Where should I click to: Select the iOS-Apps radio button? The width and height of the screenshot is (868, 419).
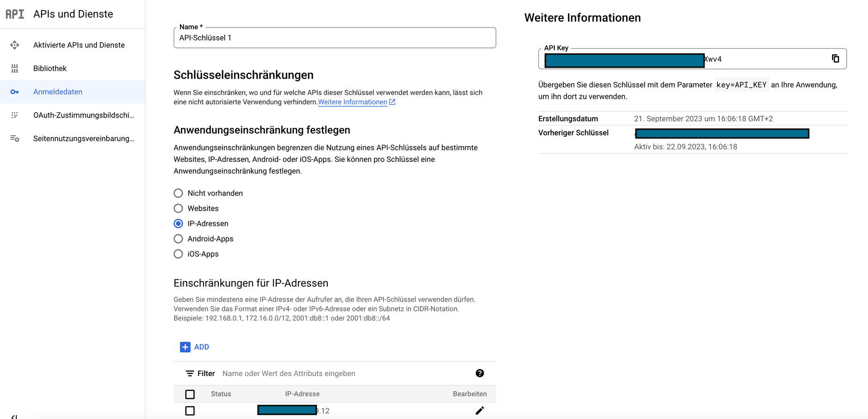[x=179, y=254]
